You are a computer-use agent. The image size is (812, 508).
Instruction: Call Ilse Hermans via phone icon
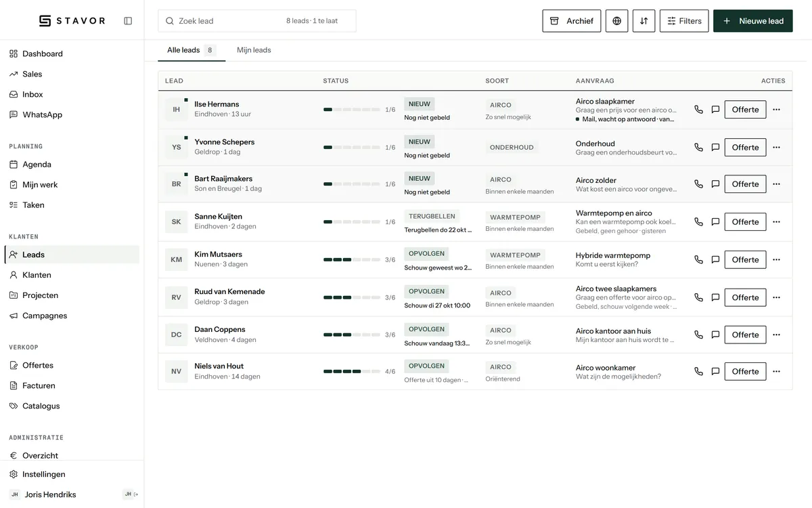pos(699,110)
